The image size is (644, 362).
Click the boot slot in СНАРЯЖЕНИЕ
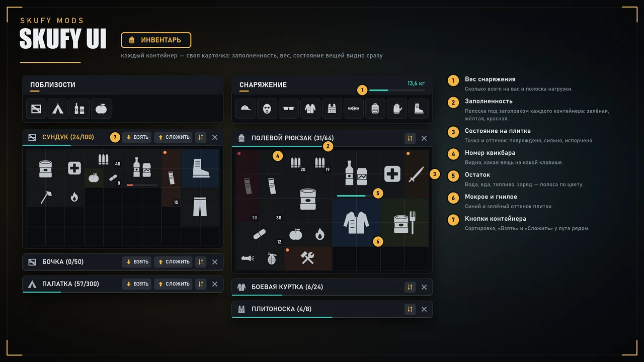tap(419, 109)
